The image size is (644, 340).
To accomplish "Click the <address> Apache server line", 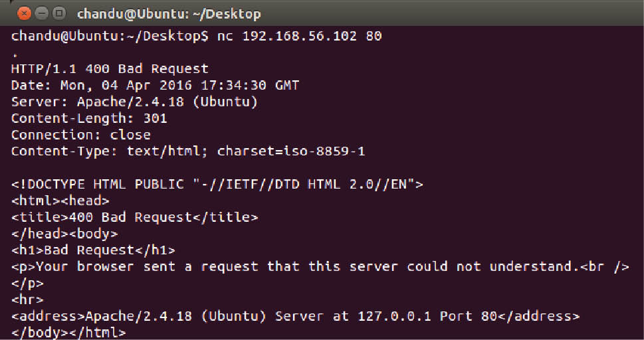I will pos(295,316).
